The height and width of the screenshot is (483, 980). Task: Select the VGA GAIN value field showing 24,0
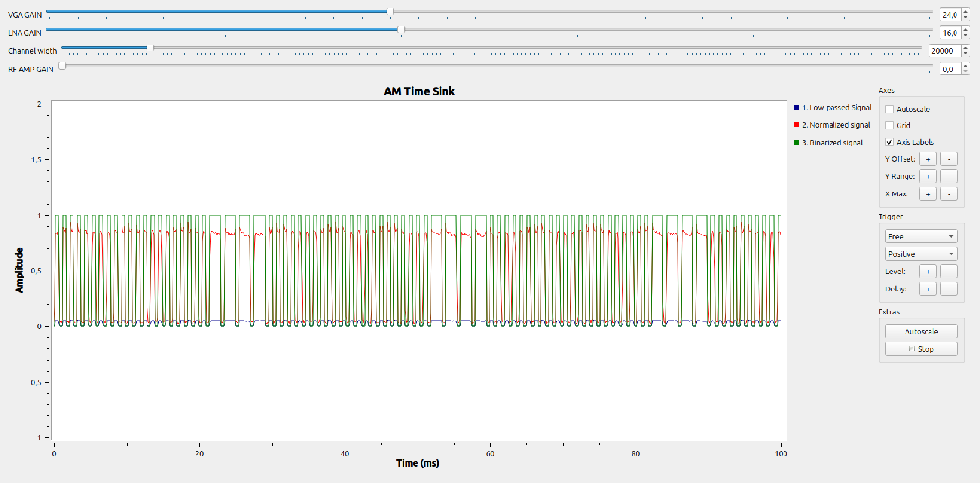[951, 14]
